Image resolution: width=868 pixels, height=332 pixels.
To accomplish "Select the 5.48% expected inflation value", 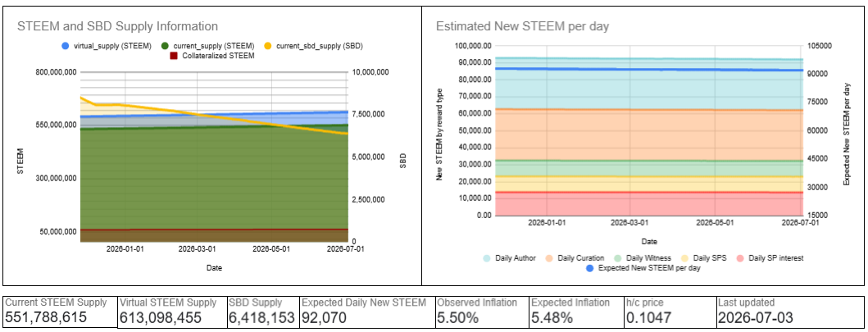I will (552, 317).
